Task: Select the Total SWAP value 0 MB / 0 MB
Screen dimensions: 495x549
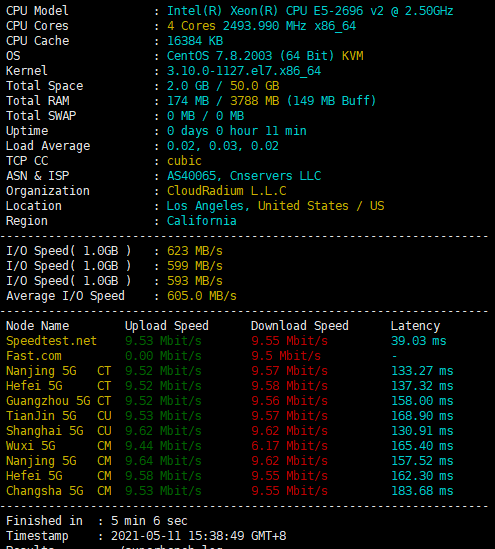Action: [x=205, y=116]
